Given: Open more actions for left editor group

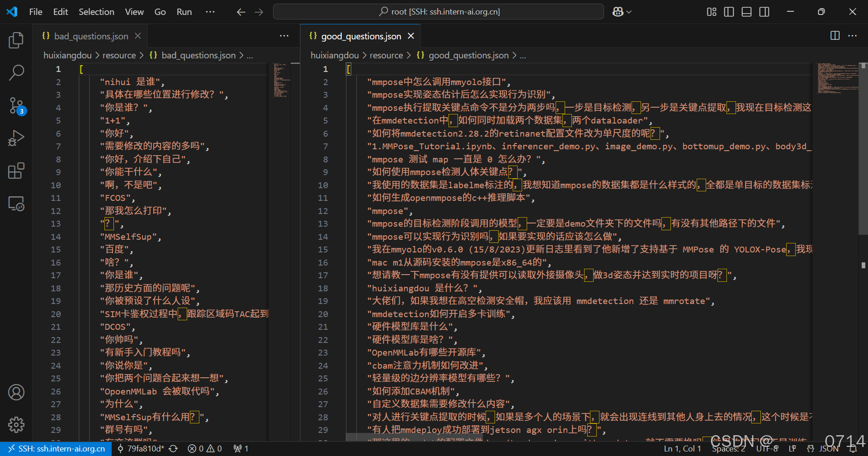Looking at the screenshot, I should [284, 36].
